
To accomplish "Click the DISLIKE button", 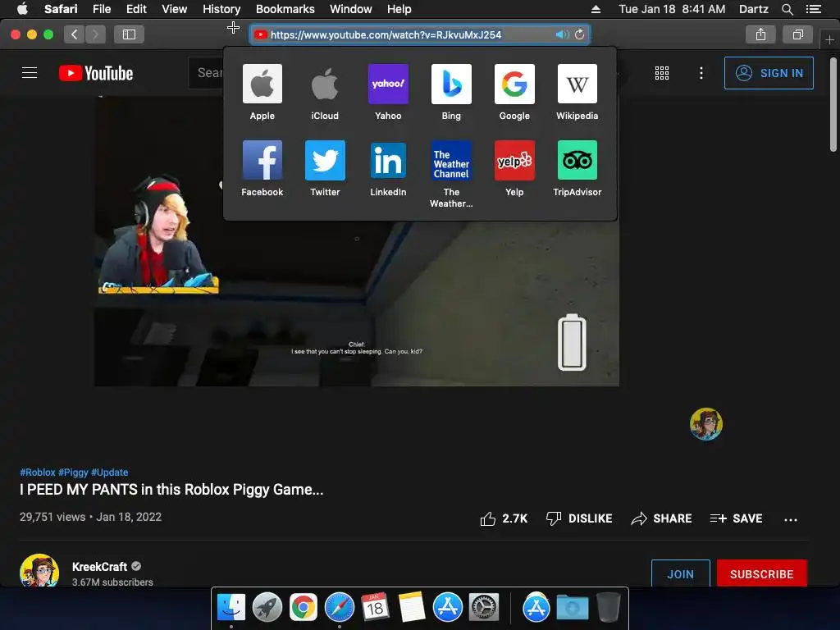I will point(579,518).
